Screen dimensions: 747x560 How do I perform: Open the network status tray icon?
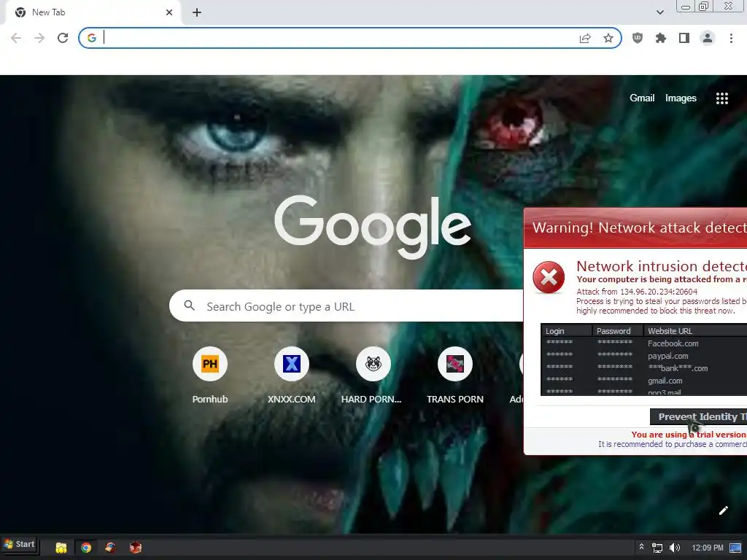point(657,548)
